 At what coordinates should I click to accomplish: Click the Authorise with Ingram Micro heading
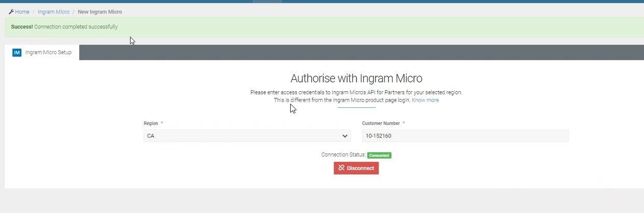pos(356,79)
